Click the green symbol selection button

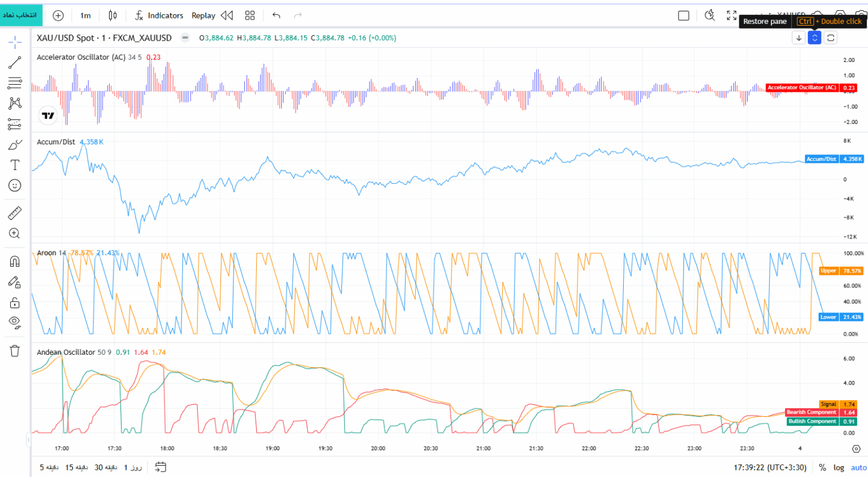coord(21,14)
